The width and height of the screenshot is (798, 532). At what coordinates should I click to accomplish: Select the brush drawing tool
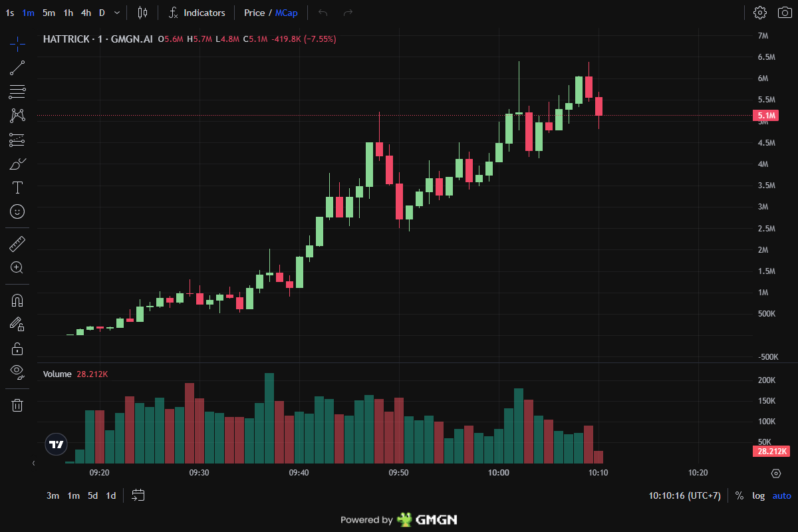tap(17, 164)
